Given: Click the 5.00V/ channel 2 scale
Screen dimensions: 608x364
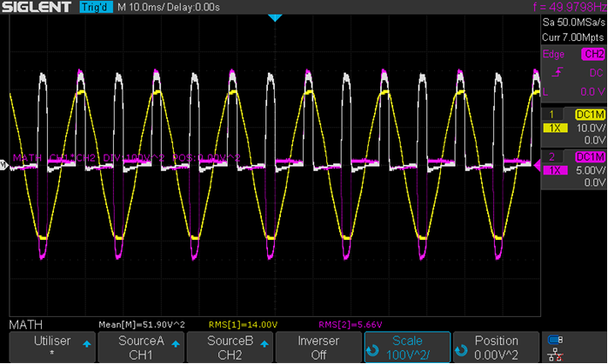Looking at the screenshot, I should coord(591,170).
